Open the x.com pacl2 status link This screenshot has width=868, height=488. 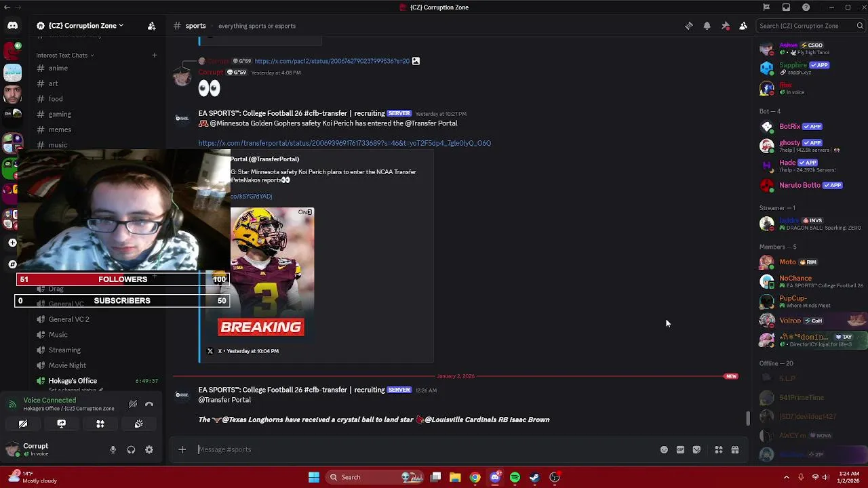[x=332, y=61]
